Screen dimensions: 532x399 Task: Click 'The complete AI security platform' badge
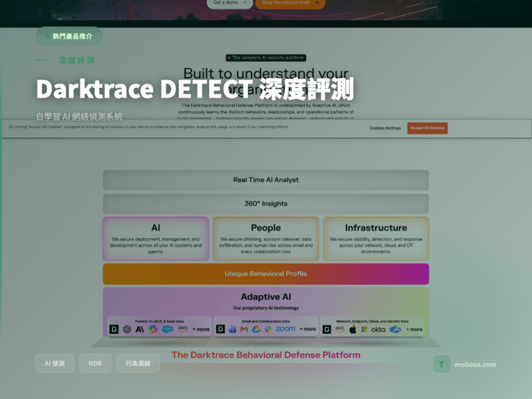(x=266, y=57)
